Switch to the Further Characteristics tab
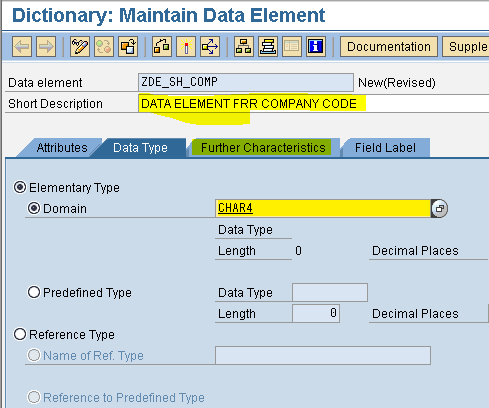 pyautogui.click(x=263, y=147)
